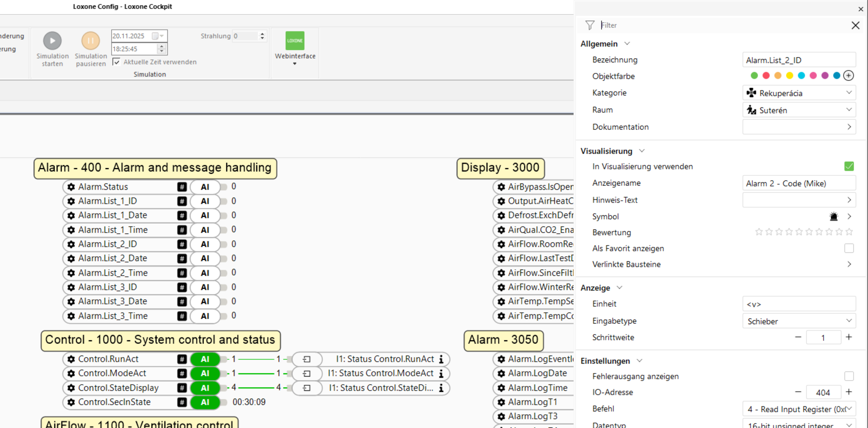Click the Anzeigename text field
The height and width of the screenshot is (428, 868).
[799, 184]
